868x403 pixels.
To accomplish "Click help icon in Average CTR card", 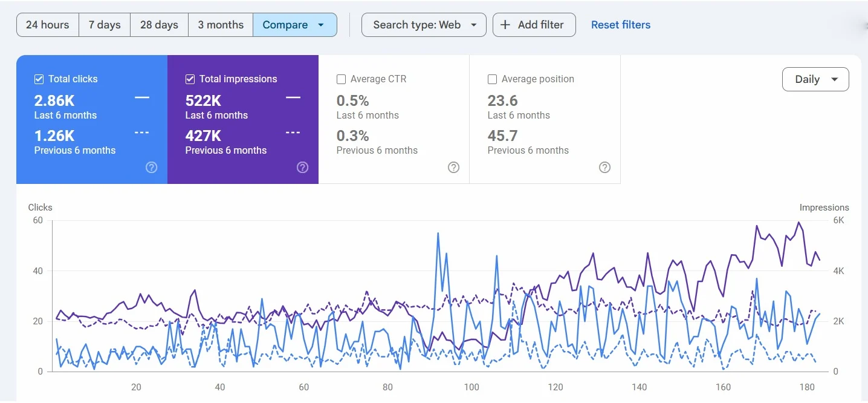I will click(453, 168).
